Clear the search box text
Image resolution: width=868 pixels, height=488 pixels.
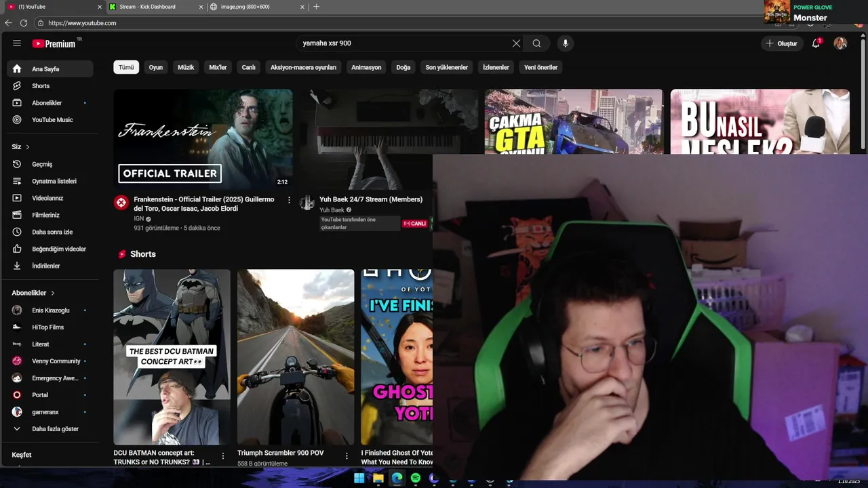click(516, 43)
